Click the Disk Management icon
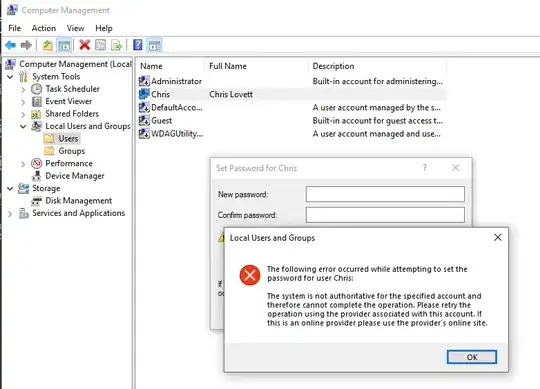The width and height of the screenshot is (540, 389). [37, 201]
